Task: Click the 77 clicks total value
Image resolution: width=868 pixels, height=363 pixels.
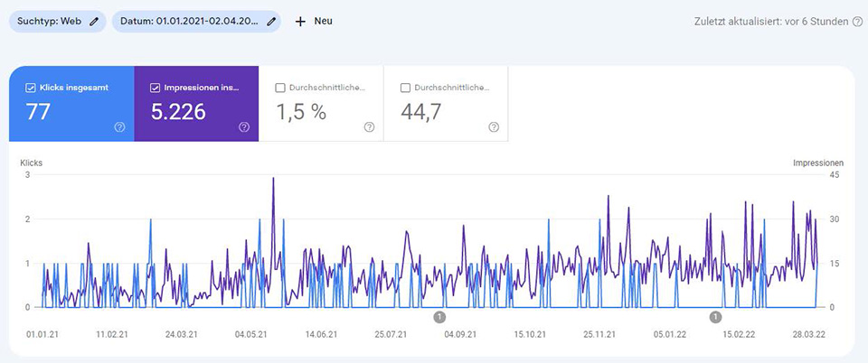Action: pos(38,112)
